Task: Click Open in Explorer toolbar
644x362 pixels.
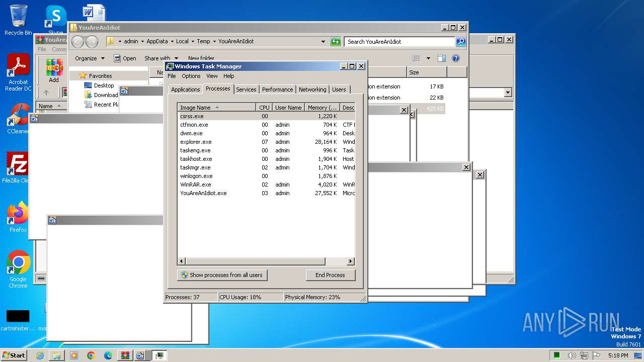Action: [125, 58]
